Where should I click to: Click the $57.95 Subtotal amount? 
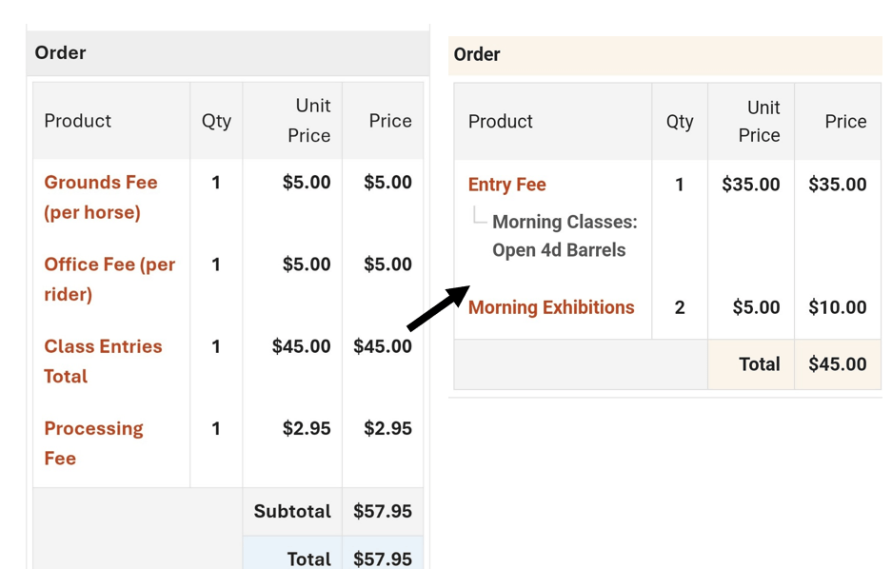pos(382,511)
